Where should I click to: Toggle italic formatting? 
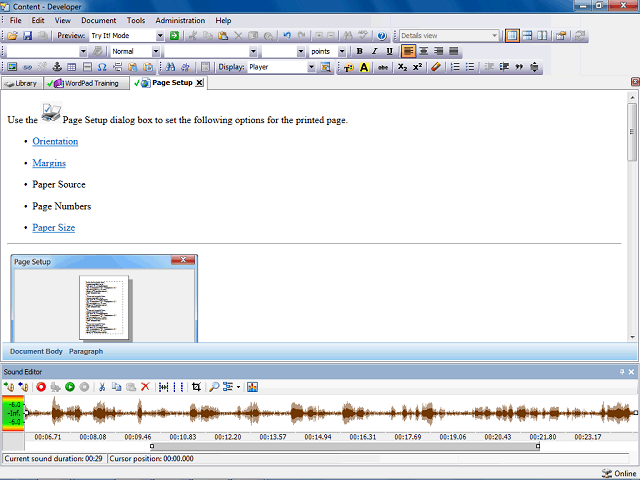coord(374,51)
